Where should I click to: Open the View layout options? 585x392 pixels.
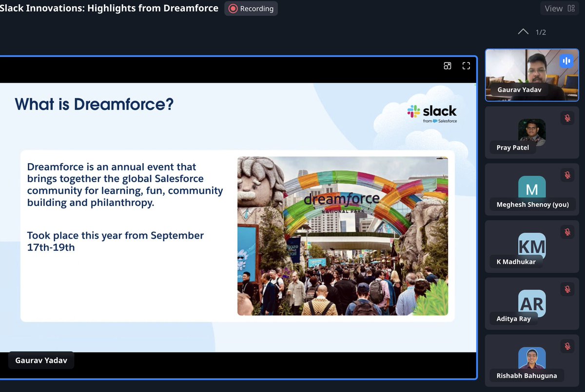(560, 8)
